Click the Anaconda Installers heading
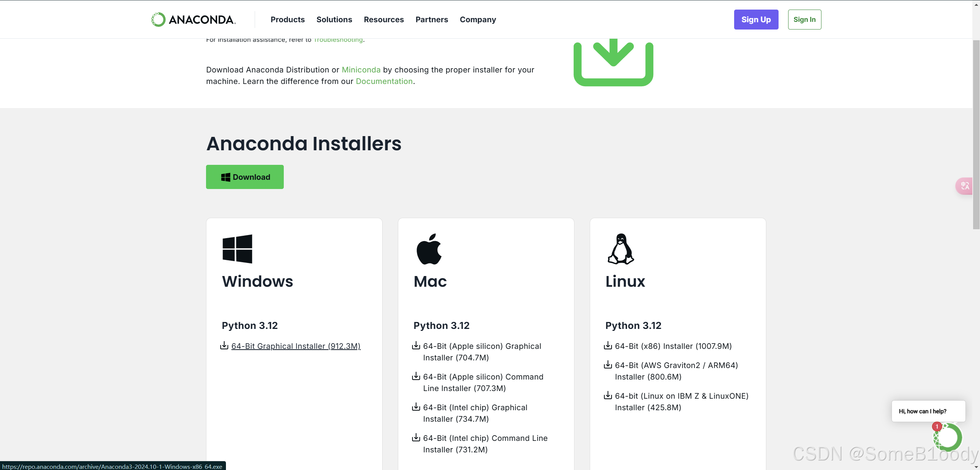Viewport: 980px width, 470px height. [x=304, y=144]
